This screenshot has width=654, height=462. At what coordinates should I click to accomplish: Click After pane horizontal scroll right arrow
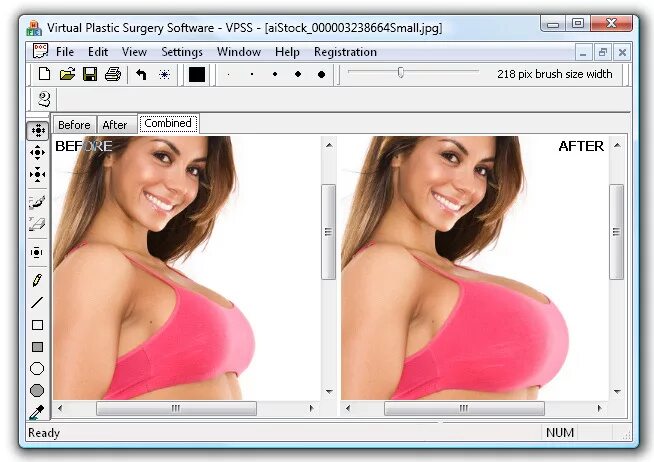[599, 408]
